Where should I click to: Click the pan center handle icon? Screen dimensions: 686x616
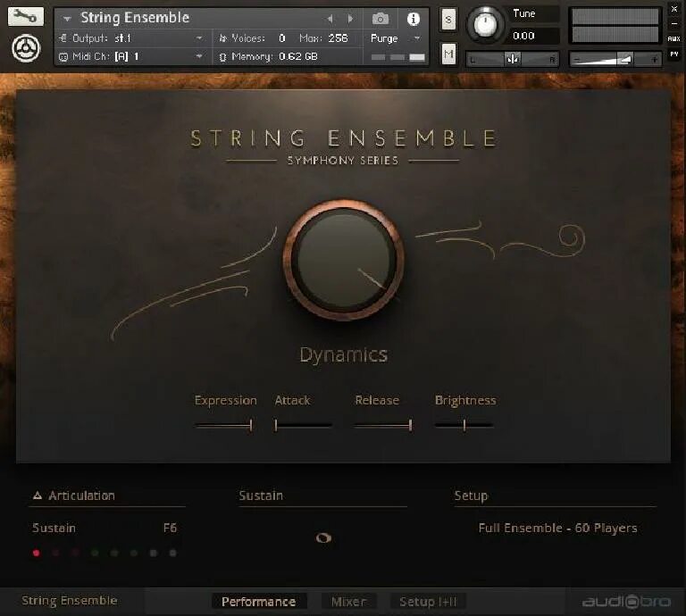513,59
